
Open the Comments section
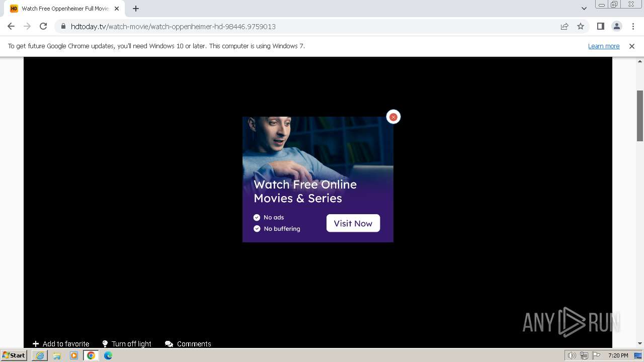(188, 344)
